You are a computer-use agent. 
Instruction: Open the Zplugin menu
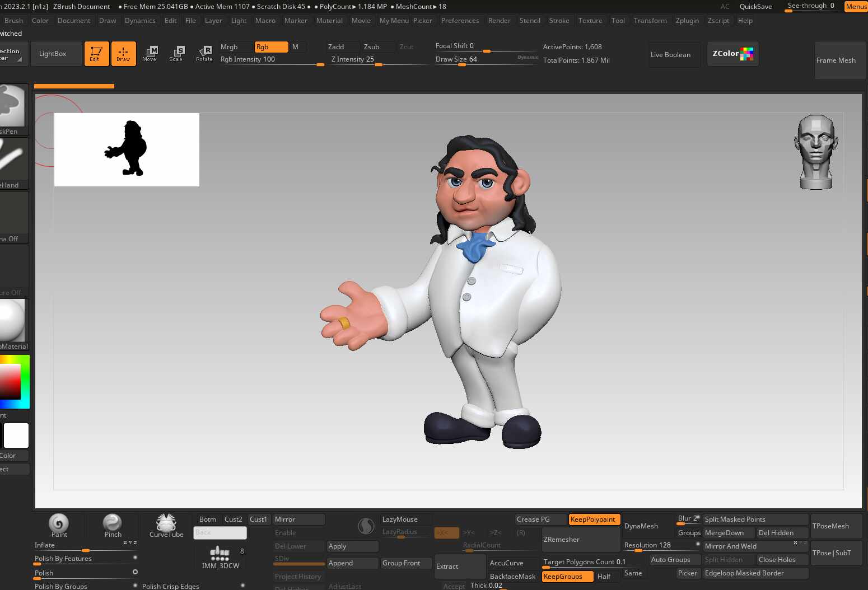[687, 21]
